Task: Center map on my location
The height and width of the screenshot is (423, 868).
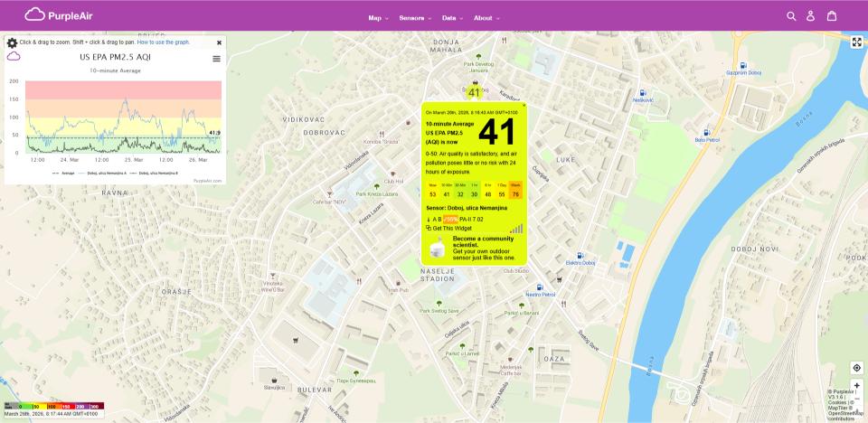Action: (857, 368)
